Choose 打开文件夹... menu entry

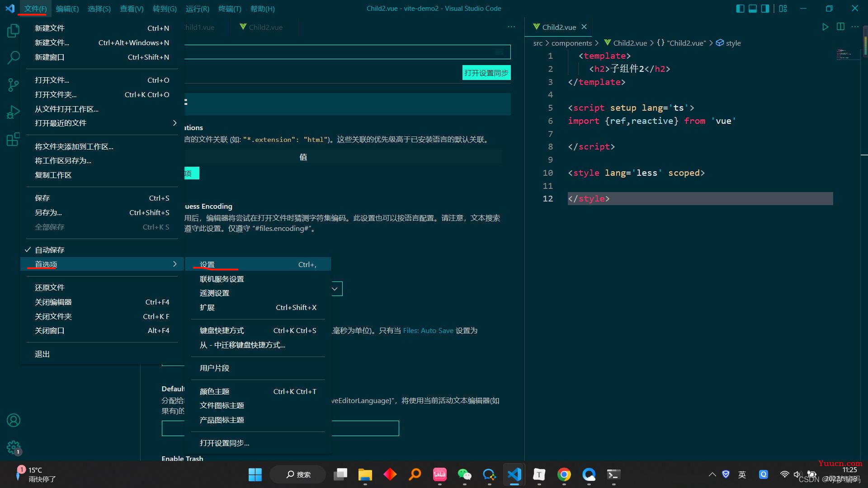(102, 94)
